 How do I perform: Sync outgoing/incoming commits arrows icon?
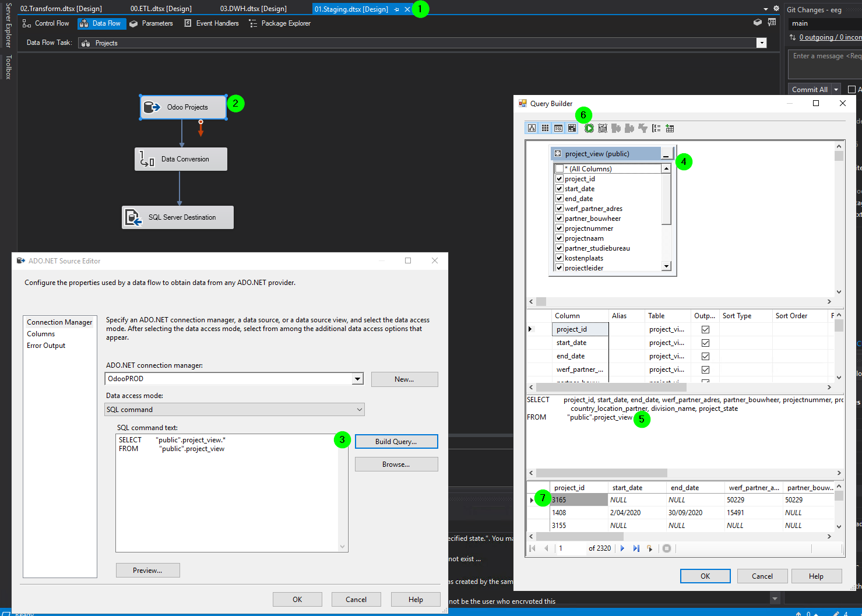click(793, 37)
